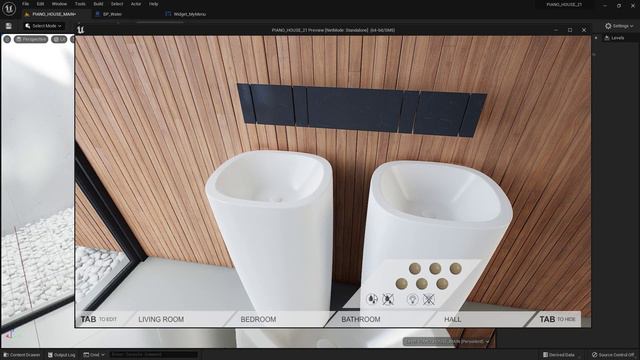Viewport: 640px width, 360px height.
Task: Open the Output Log panel
Action: coord(62,355)
